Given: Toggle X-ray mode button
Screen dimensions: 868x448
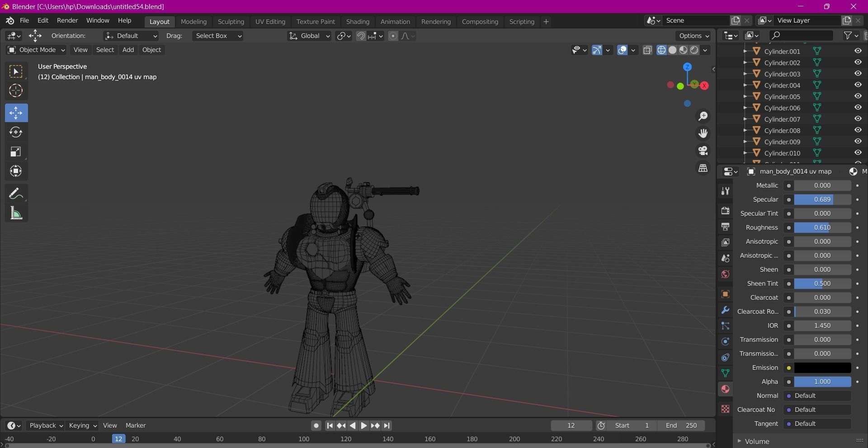Looking at the screenshot, I should tap(647, 50).
